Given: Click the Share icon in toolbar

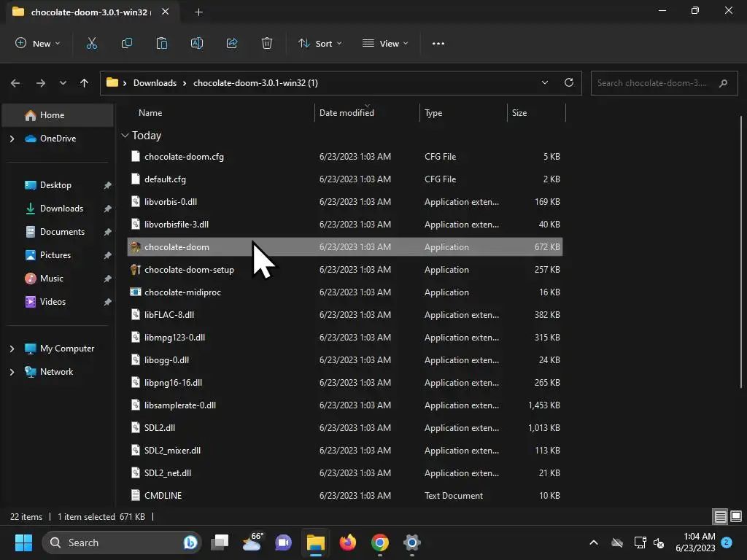Looking at the screenshot, I should point(232,43).
